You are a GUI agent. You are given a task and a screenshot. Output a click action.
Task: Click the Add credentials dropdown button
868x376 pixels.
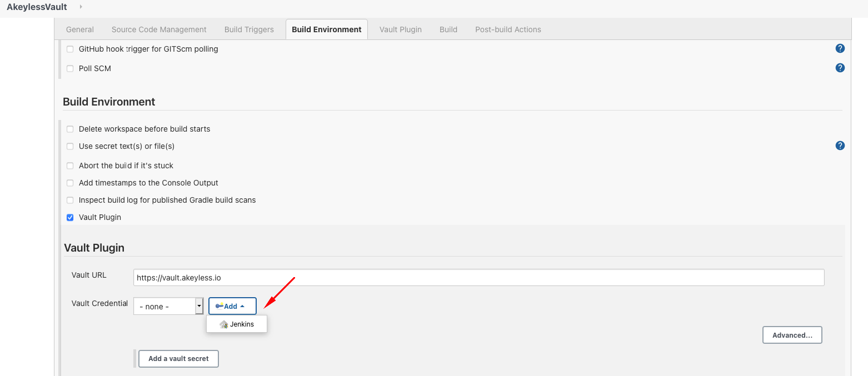[x=232, y=306]
